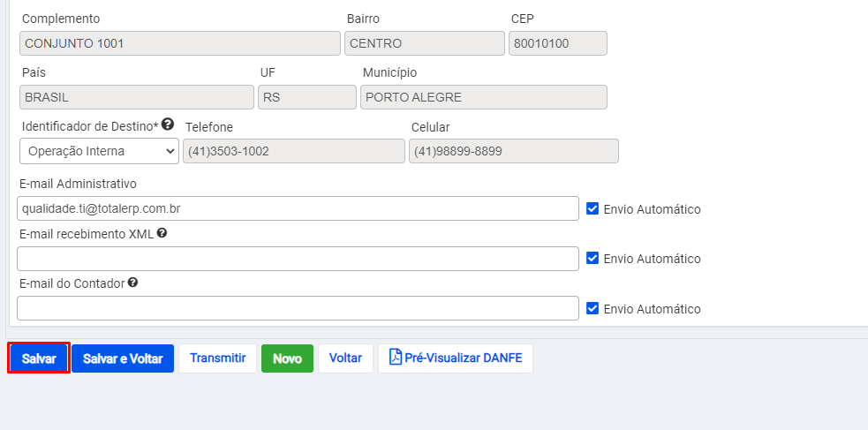Click the Telefone field
Image resolution: width=868 pixels, height=430 pixels.
point(294,151)
